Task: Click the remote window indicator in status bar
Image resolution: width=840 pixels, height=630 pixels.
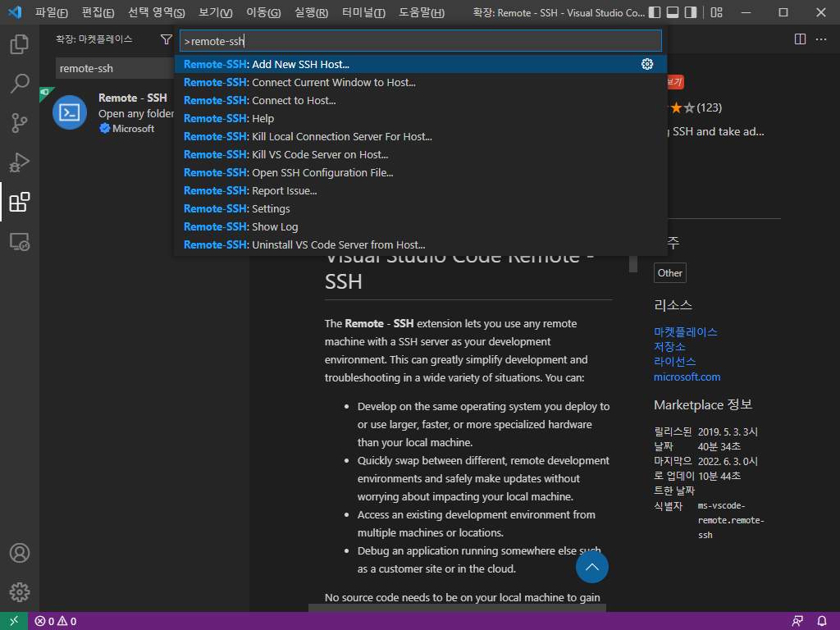Action: (x=13, y=621)
